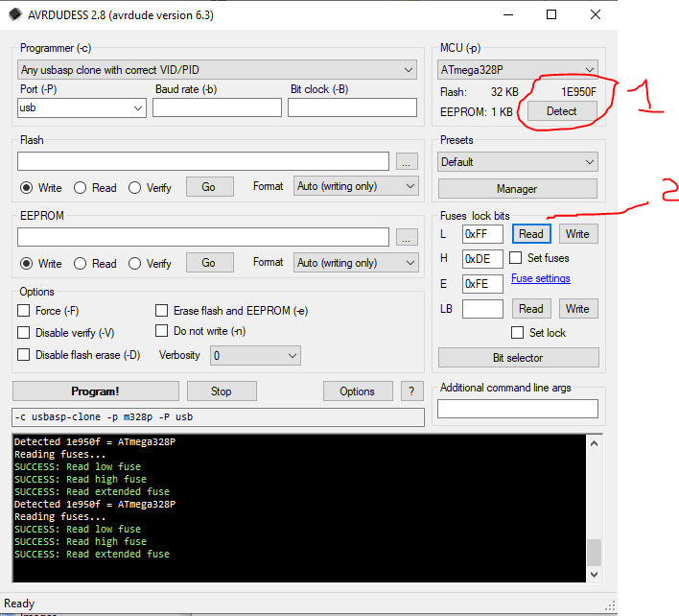The height and width of the screenshot is (616, 679).
Task: Click the AVRDUDESS app icon in title bar
Action: coord(12,15)
